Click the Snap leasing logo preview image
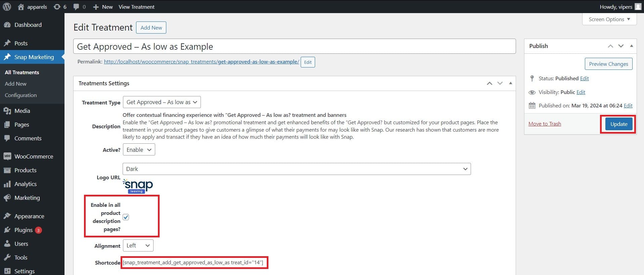Viewport: 644px width, 275px height. pyautogui.click(x=137, y=186)
